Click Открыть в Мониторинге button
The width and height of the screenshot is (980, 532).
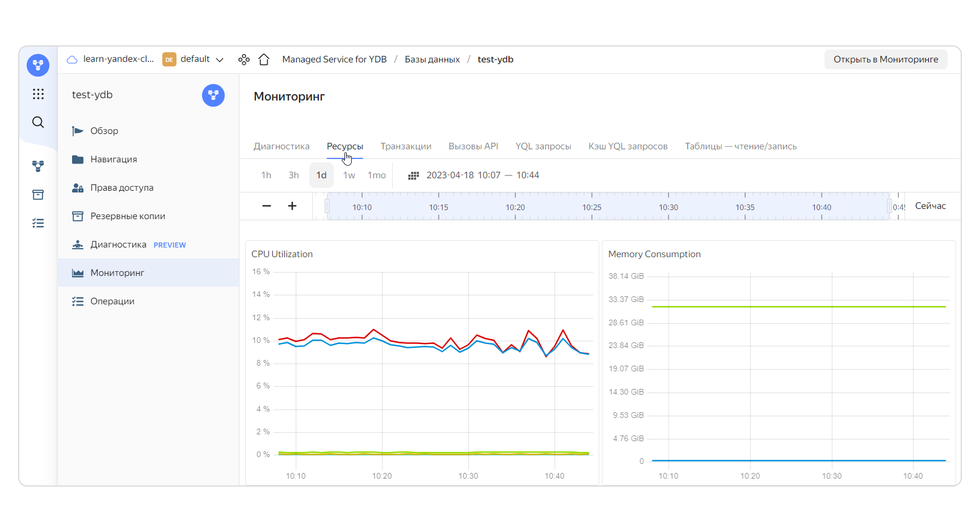(885, 60)
